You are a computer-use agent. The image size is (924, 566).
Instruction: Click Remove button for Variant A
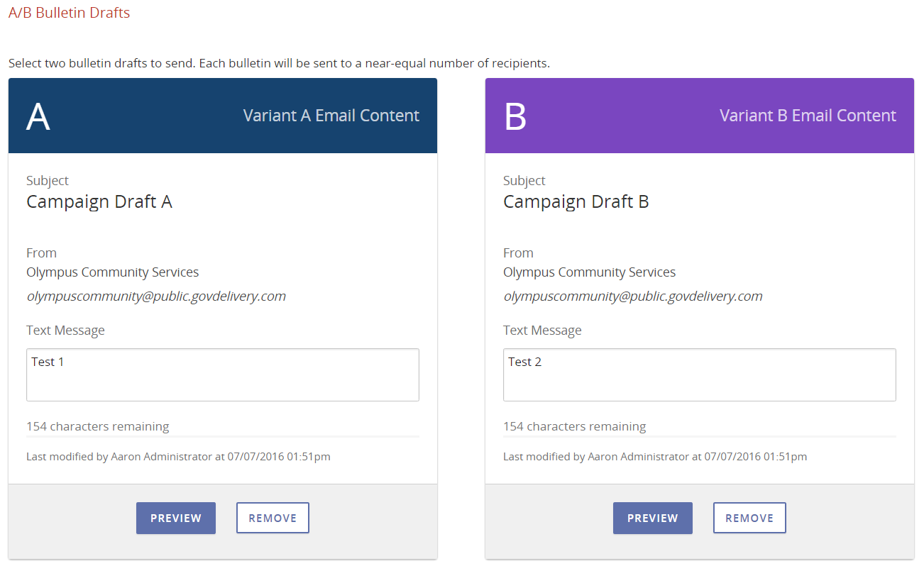pyautogui.click(x=273, y=518)
